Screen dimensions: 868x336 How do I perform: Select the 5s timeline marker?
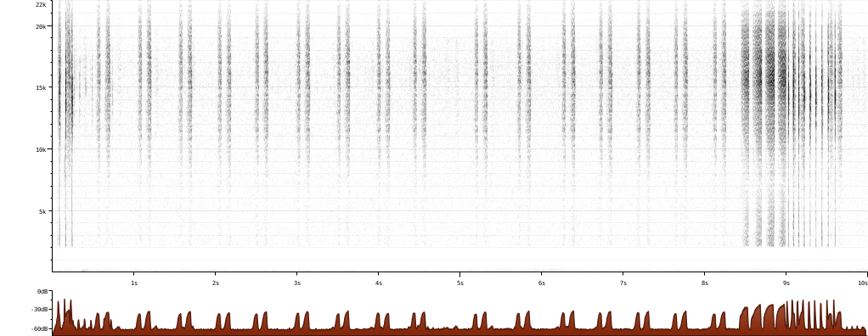(x=460, y=283)
